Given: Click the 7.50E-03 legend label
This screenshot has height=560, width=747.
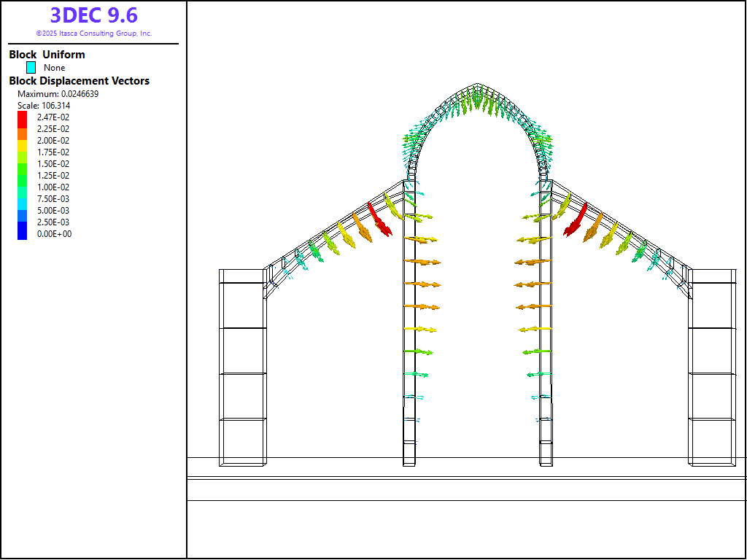Looking at the screenshot, I should click(x=53, y=199).
